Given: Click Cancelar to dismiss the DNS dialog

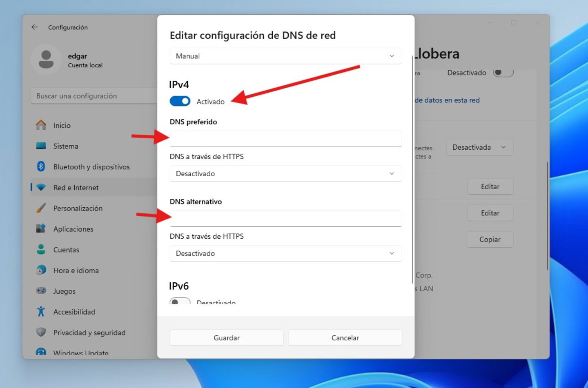Looking at the screenshot, I should pos(345,338).
